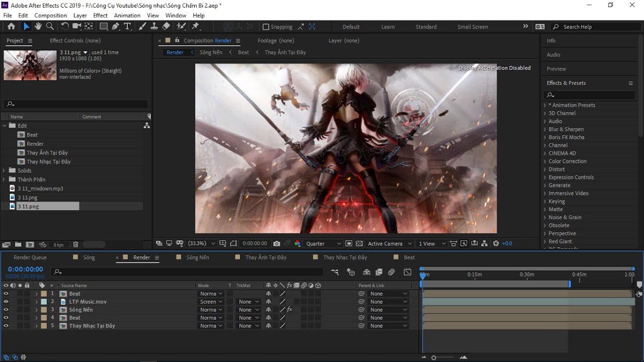644x362 pixels.
Task: Select the Rotation tool
Action: pos(65,27)
